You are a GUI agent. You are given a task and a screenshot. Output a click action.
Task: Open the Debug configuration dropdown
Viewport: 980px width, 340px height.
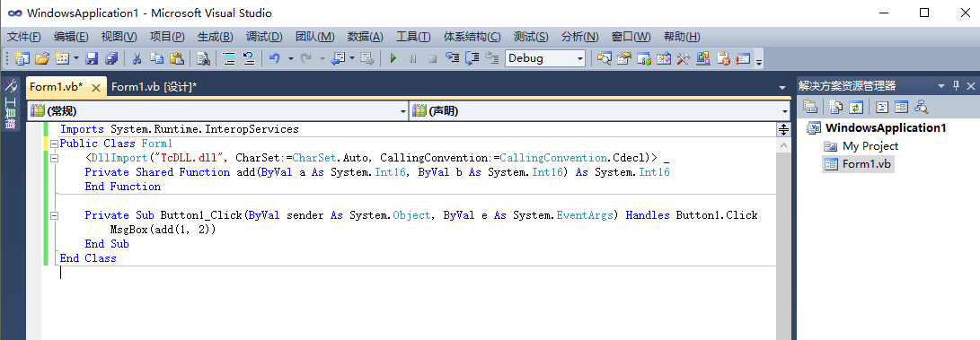pyautogui.click(x=545, y=58)
